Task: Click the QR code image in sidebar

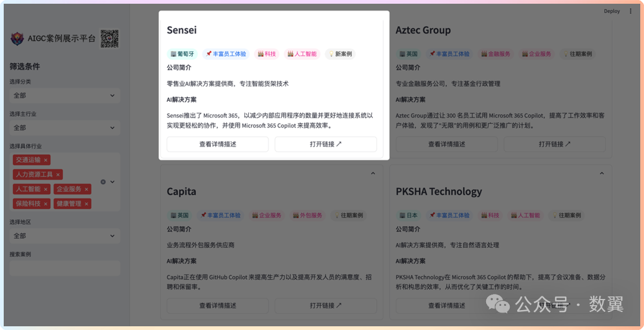Action: click(x=109, y=39)
